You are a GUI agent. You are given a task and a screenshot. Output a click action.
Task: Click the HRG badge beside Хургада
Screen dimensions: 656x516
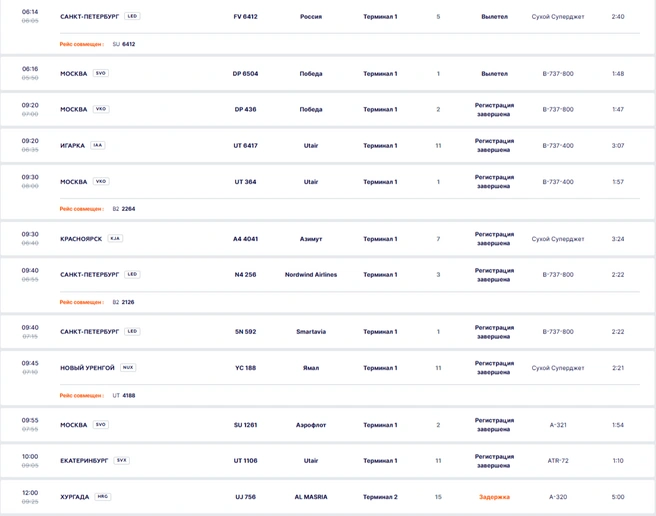click(x=102, y=496)
